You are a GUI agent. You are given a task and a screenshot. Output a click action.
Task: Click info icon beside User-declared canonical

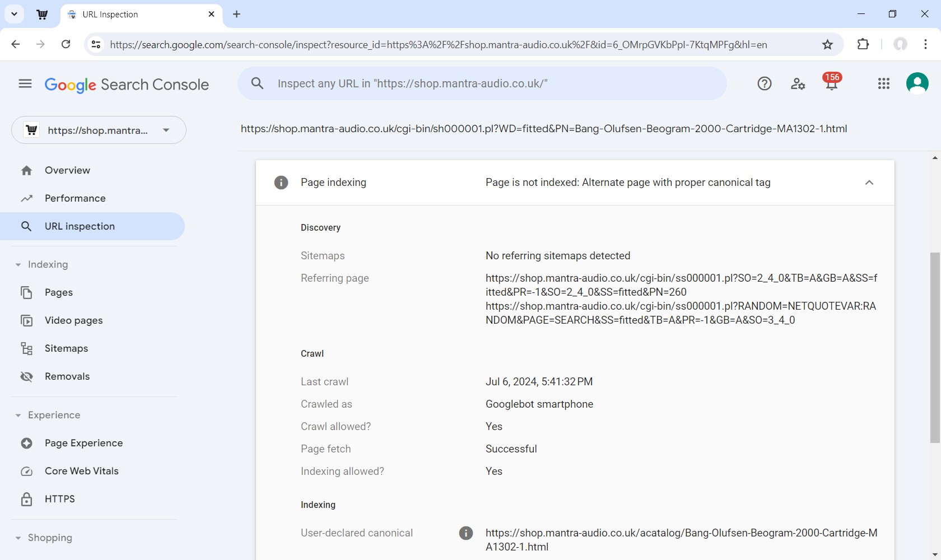coord(465,533)
